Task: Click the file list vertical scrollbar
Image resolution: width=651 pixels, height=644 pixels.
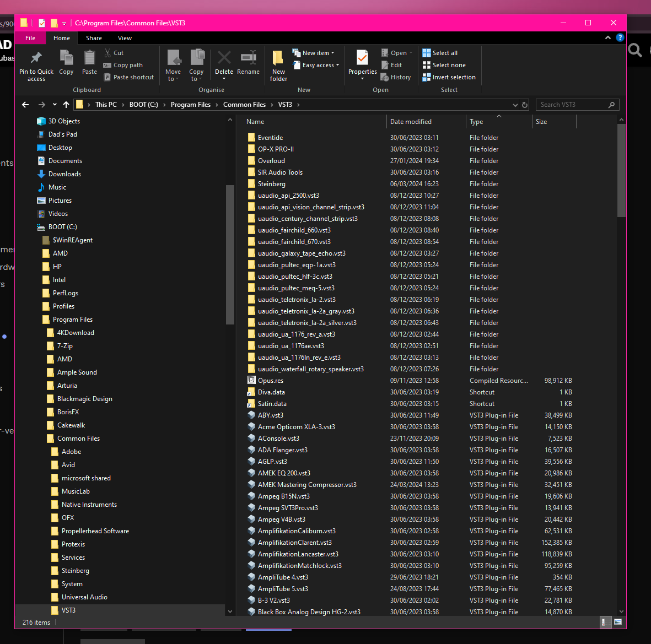Action: [621, 170]
